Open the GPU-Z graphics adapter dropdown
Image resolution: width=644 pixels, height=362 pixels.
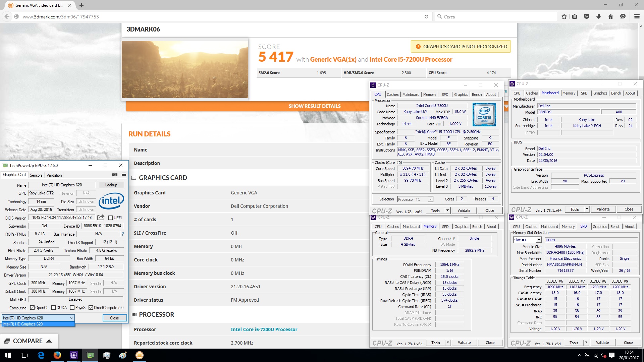pyautogui.click(x=38, y=318)
